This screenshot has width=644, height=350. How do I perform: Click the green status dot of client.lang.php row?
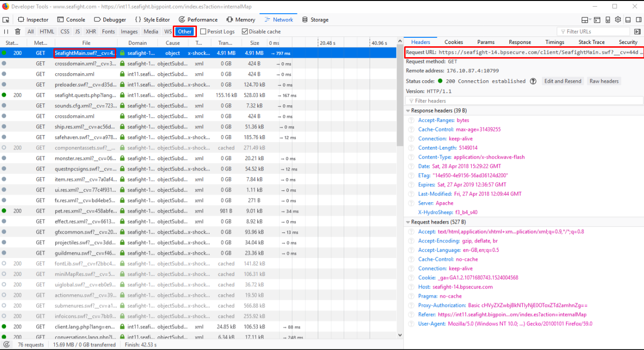pyautogui.click(x=4, y=327)
